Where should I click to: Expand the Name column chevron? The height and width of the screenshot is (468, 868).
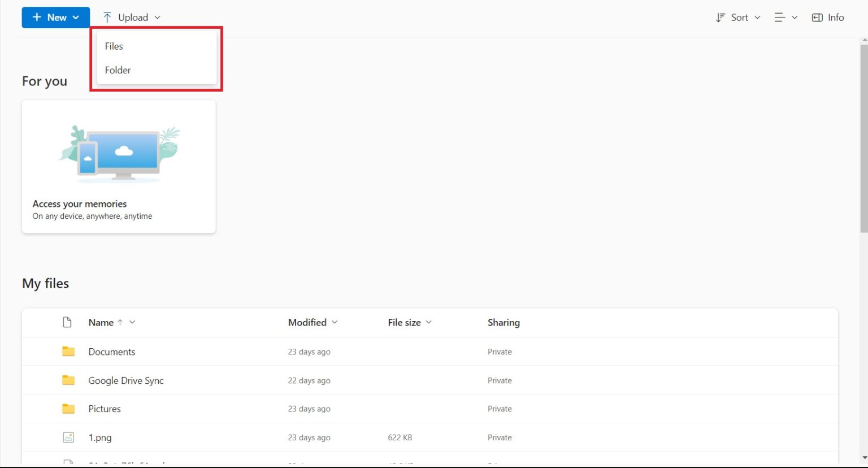132,322
